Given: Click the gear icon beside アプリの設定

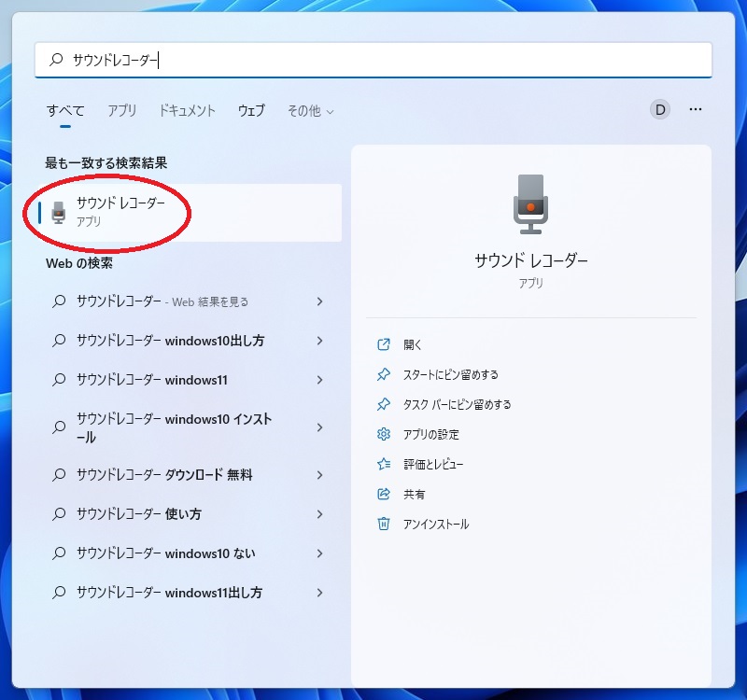Looking at the screenshot, I should pos(384,434).
